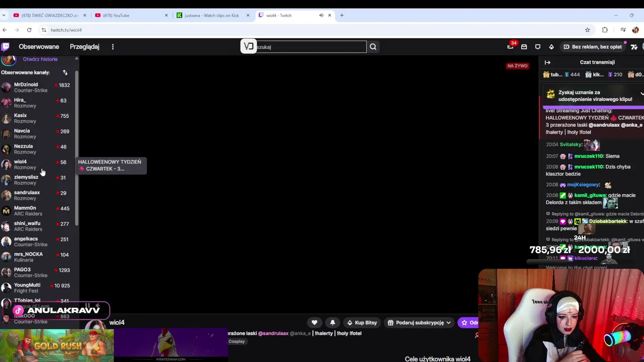The height and width of the screenshot is (362, 644).
Task: Open the Bits diamond icon in header
Action: pos(551,47)
